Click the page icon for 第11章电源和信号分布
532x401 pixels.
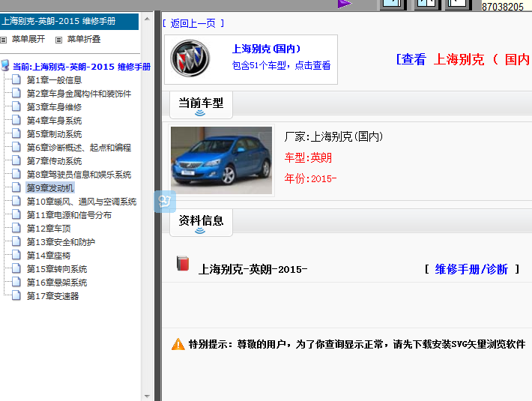(x=16, y=214)
